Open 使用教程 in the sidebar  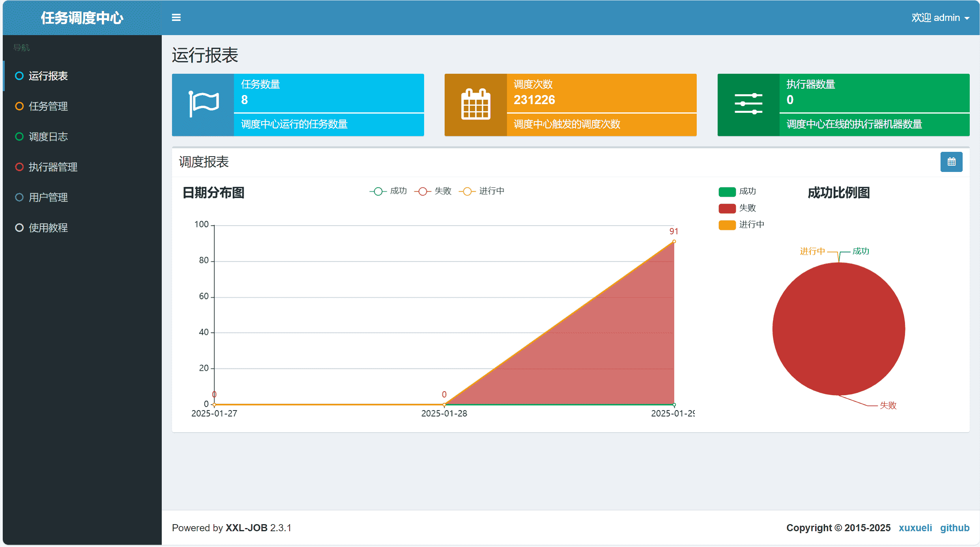pyautogui.click(x=48, y=228)
